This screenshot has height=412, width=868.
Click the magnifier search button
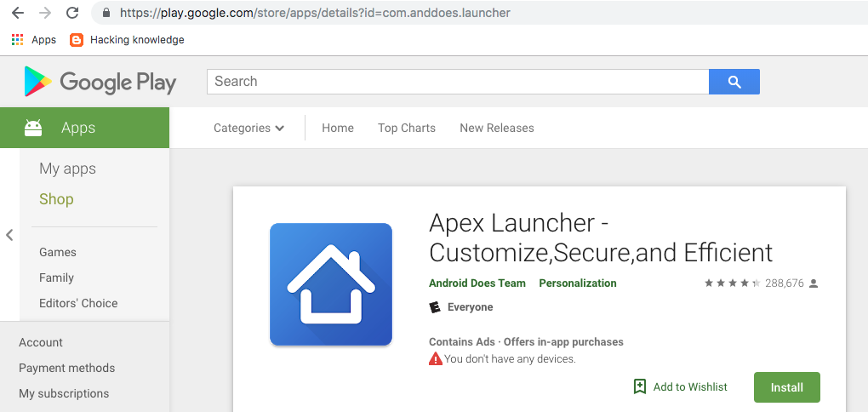pos(734,82)
